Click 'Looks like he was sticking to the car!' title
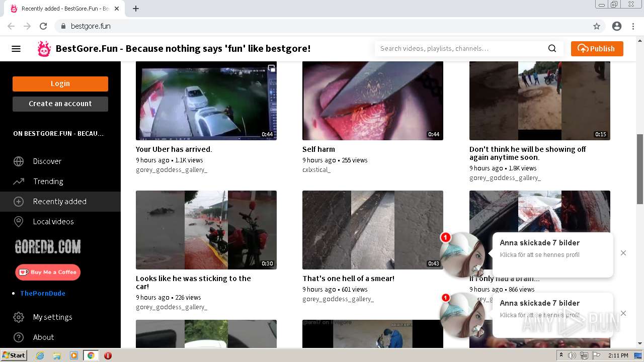The height and width of the screenshot is (362, 644). pyautogui.click(x=193, y=283)
